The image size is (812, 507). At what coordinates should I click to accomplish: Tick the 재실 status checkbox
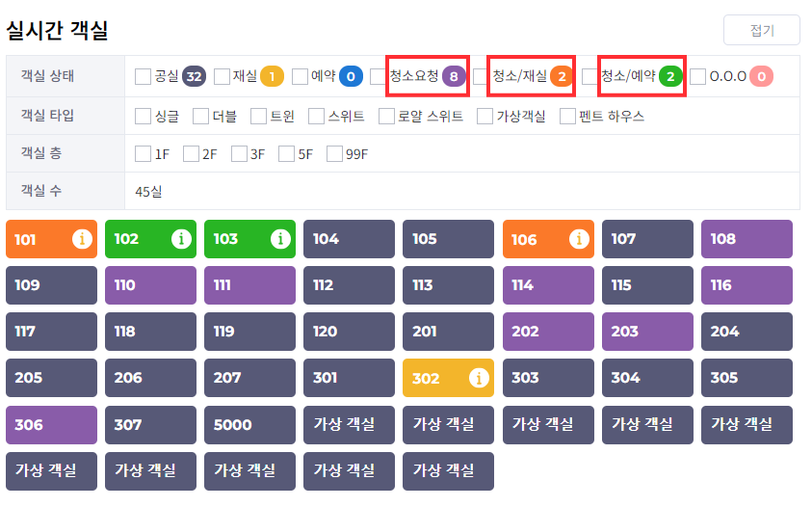(x=222, y=77)
